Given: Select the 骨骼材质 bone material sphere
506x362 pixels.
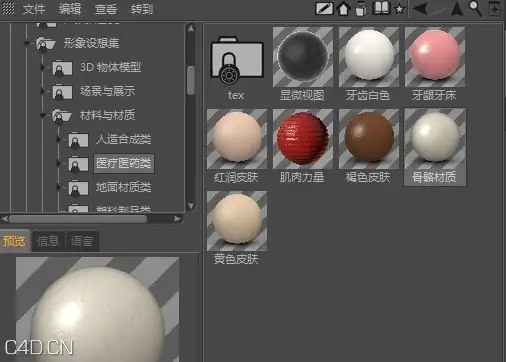Looking at the screenshot, I should (435, 139).
